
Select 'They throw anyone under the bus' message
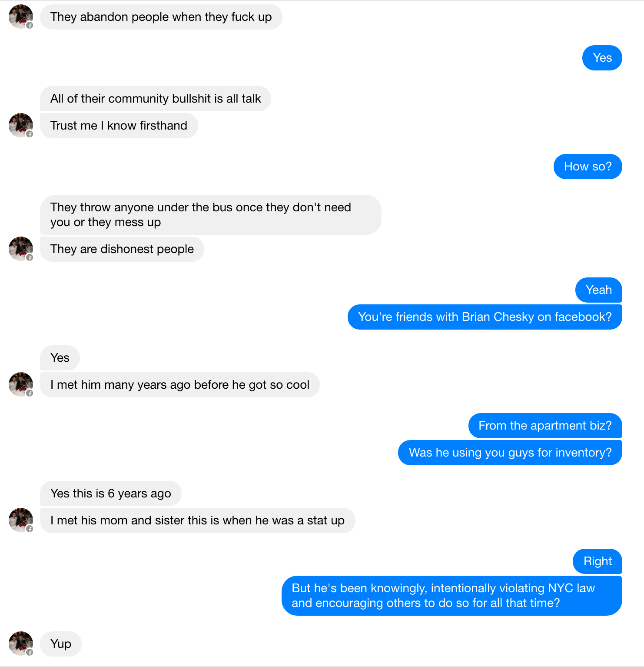(x=210, y=215)
